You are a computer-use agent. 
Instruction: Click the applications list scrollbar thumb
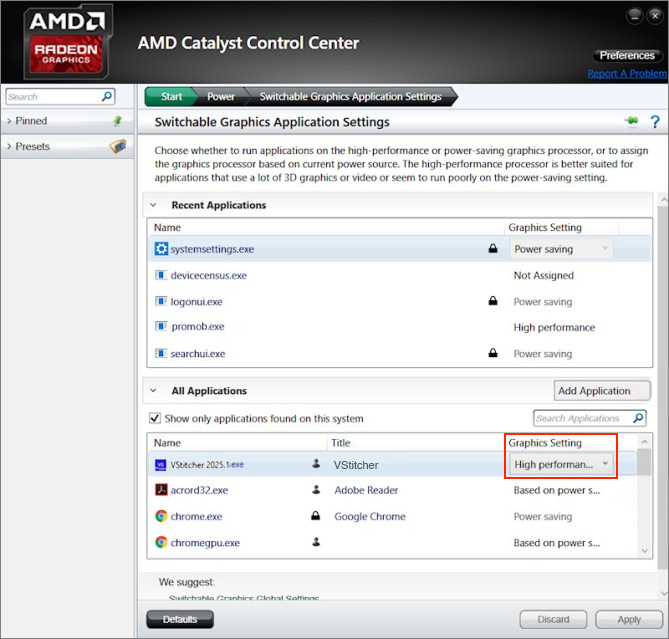pos(644,462)
